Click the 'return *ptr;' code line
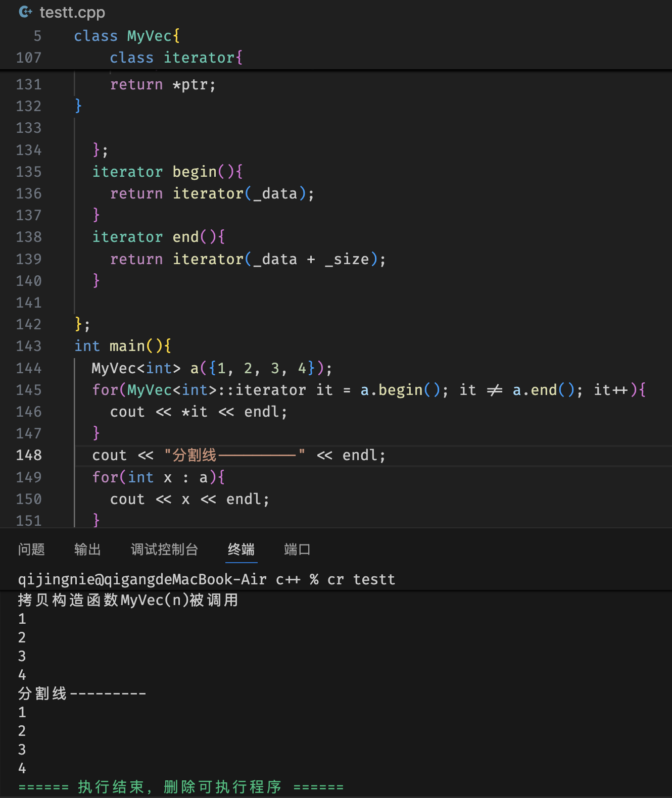 (x=163, y=84)
